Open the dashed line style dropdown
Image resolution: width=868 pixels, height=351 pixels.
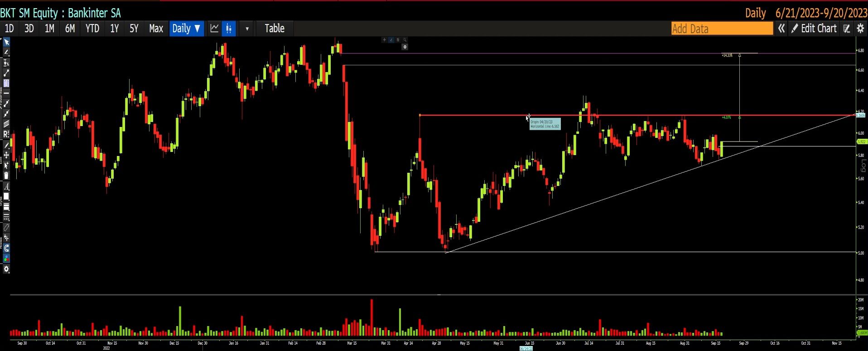6,217
